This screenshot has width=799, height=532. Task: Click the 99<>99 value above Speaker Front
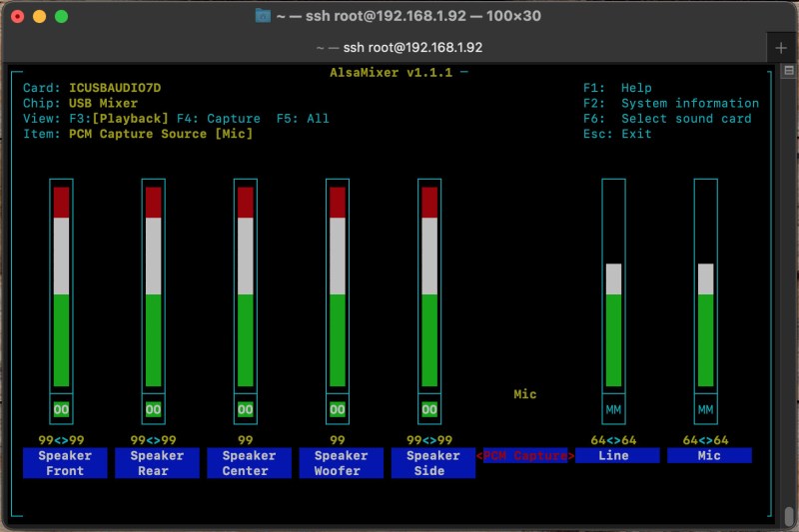[61, 440]
